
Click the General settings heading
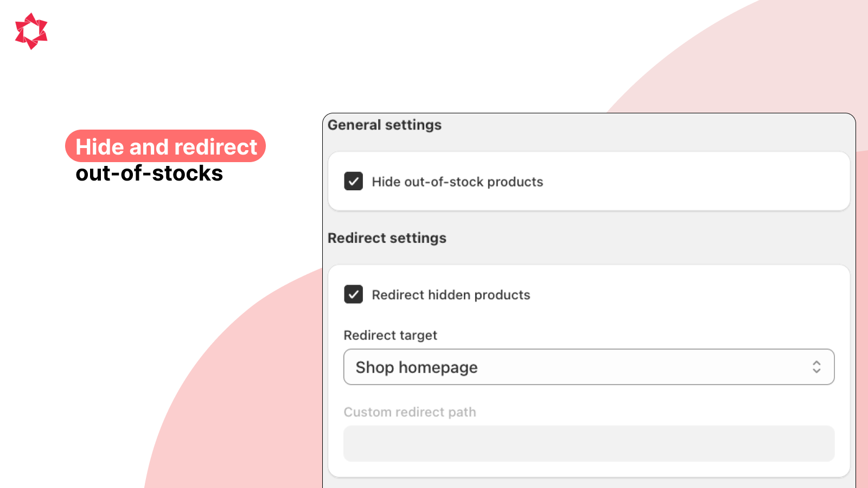384,125
